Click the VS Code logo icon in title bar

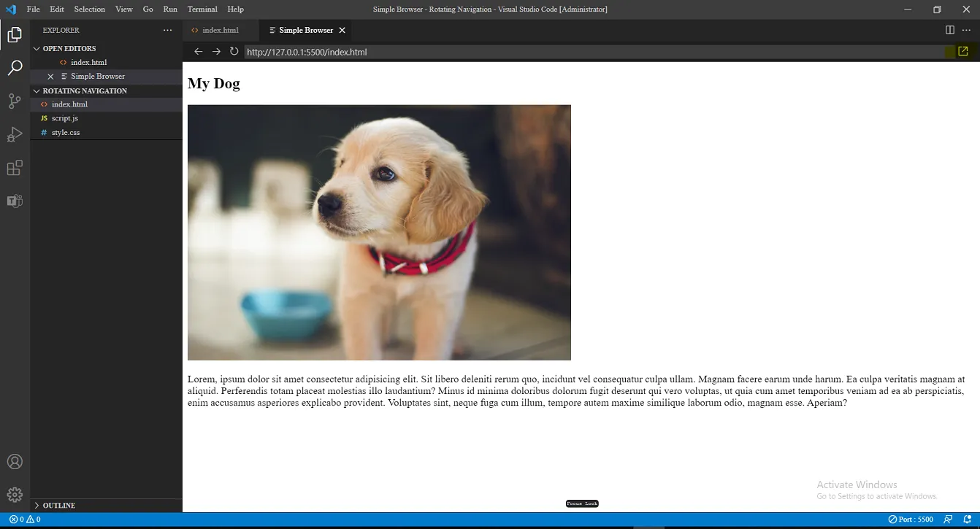10,9
